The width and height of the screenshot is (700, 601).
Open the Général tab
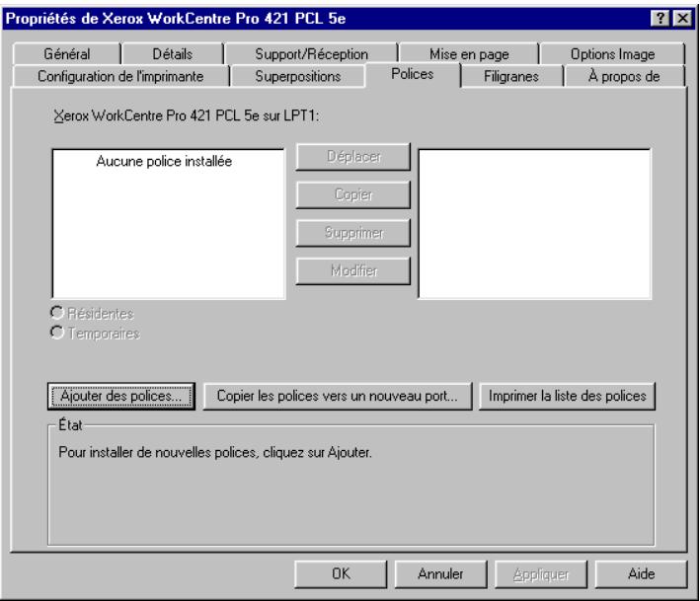pos(67,54)
